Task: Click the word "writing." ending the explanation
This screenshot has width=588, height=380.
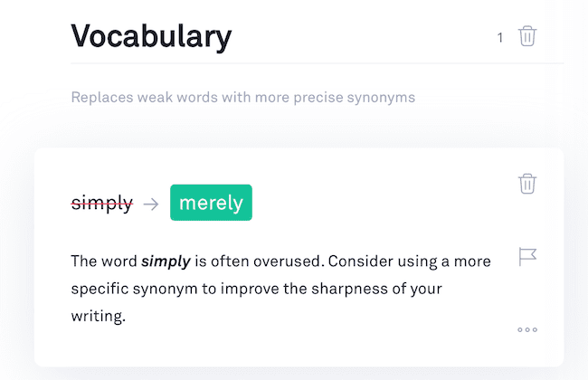Action: click(x=98, y=318)
